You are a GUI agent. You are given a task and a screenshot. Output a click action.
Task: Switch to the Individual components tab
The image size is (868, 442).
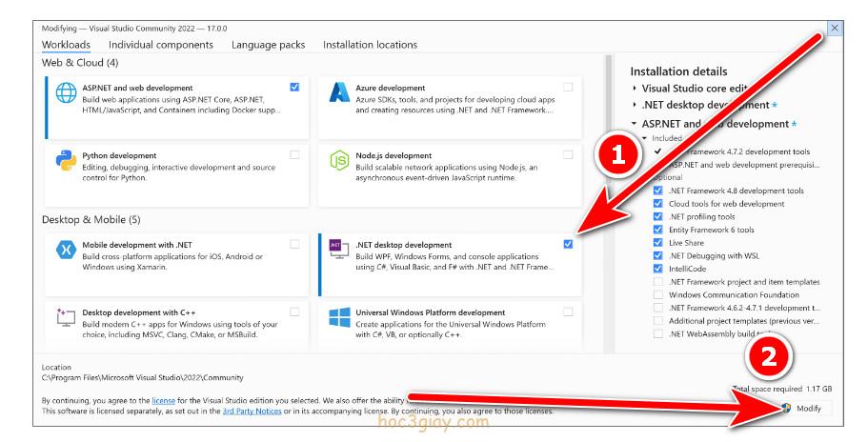tap(160, 45)
